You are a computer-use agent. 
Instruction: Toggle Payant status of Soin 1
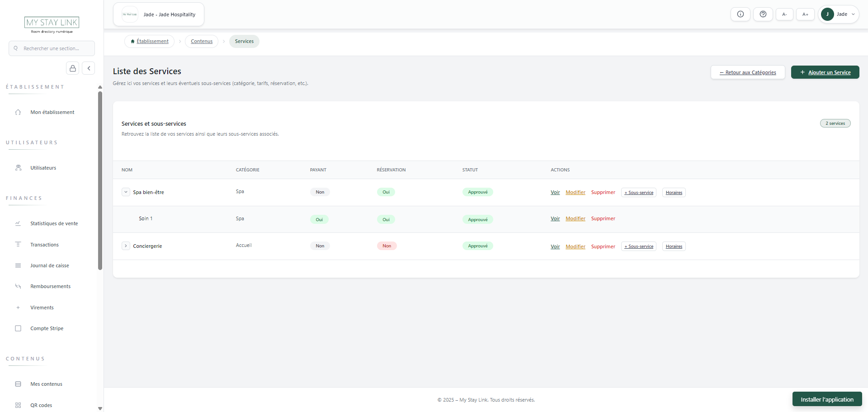pos(319,219)
